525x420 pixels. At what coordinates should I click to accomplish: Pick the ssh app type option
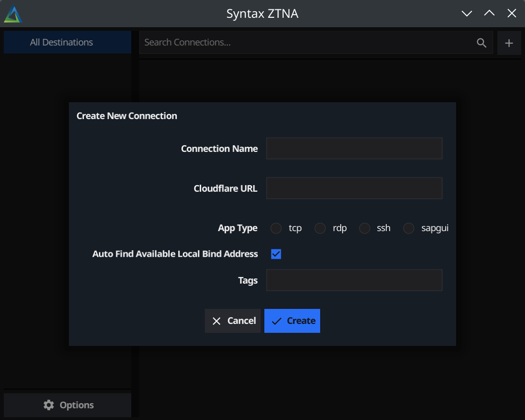click(365, 228)
